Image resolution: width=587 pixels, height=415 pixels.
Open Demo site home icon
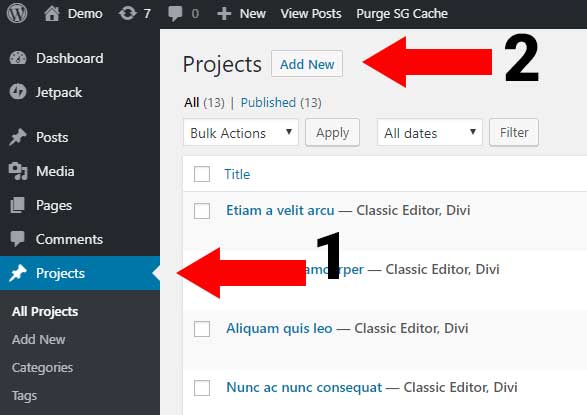coord(52,13)
